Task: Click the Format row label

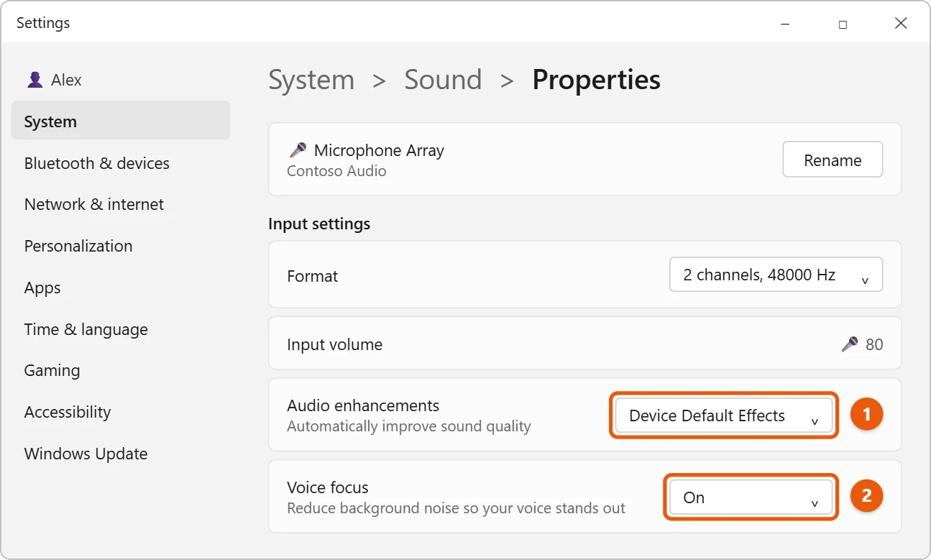Action: pyautogui.click(x=312, y=276)
